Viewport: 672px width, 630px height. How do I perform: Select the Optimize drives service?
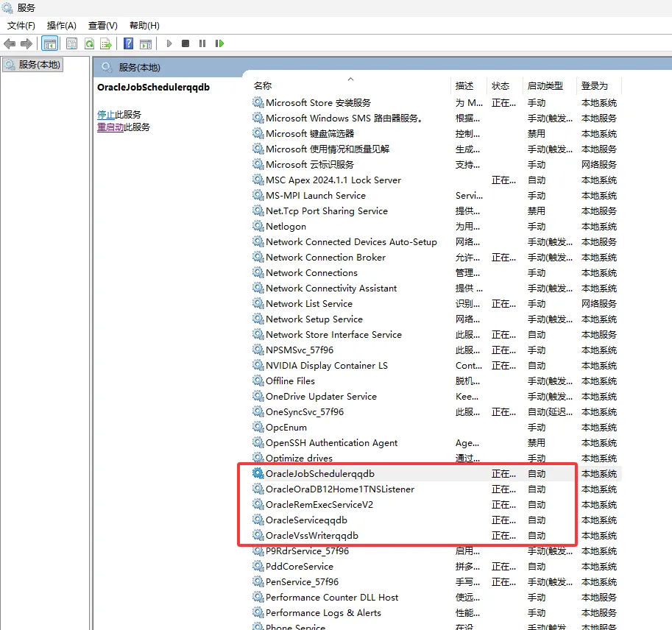pyautogui.click(x=435, y=458)
